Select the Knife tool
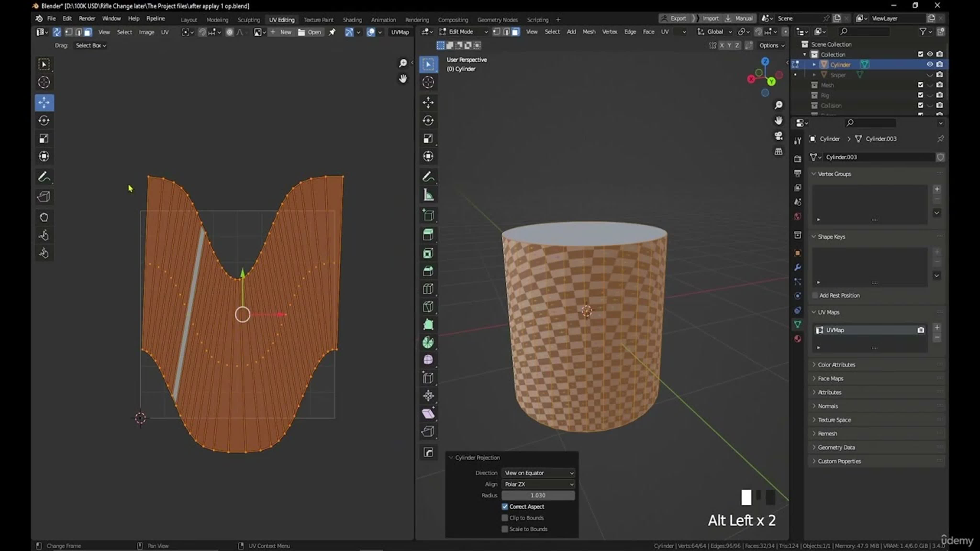 click(x=428, y=307)
